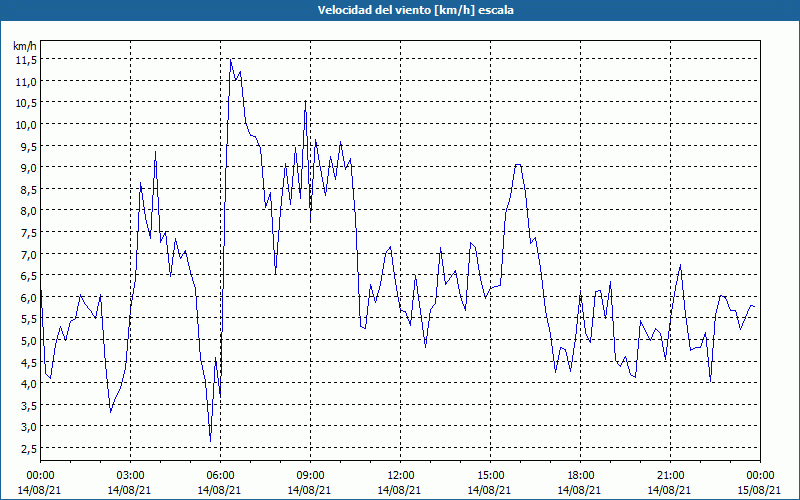Image resolution: width=800 pixels, height=500 pixels.
Task: Click the 6,5 y-axis value
Action: pos(29,276)
